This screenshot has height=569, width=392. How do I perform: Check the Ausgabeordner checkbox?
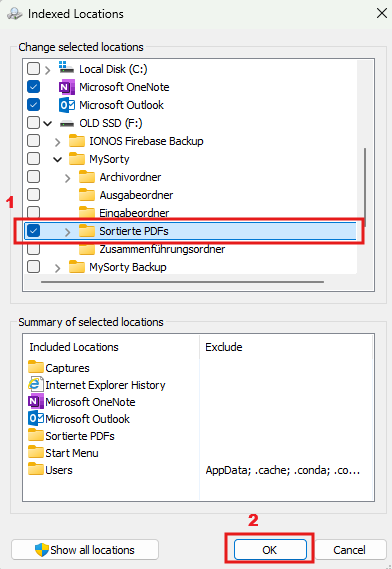click(33, 195)
